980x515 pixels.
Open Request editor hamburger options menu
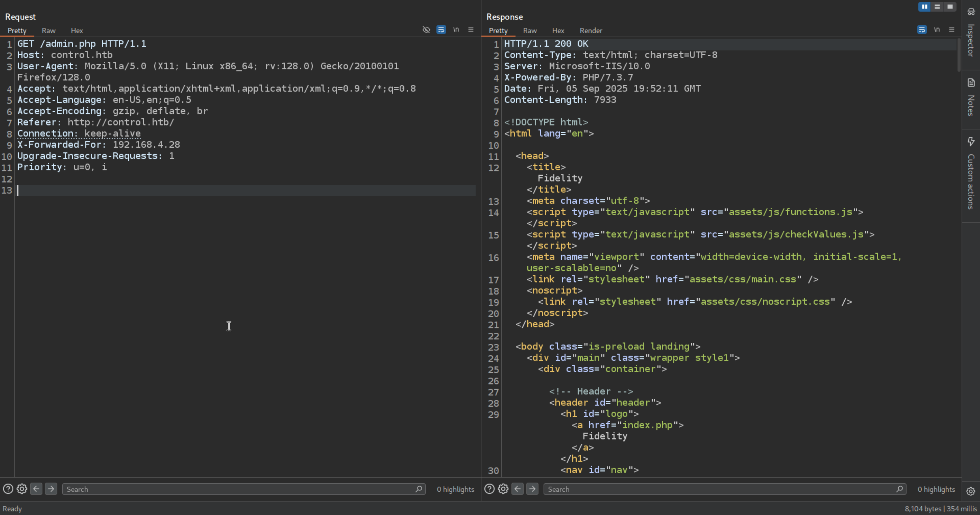pyautogui.click(x=470, y=30)
